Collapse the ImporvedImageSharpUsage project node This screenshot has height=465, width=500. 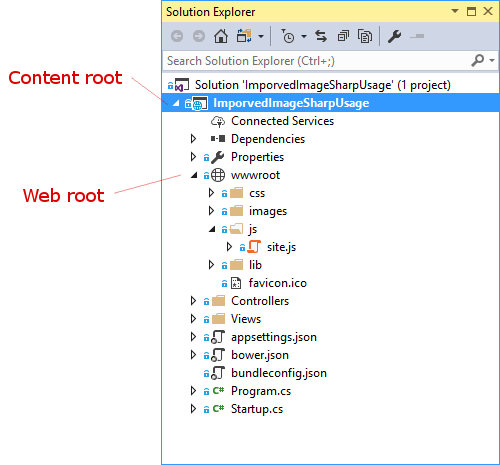click(176, 103)
